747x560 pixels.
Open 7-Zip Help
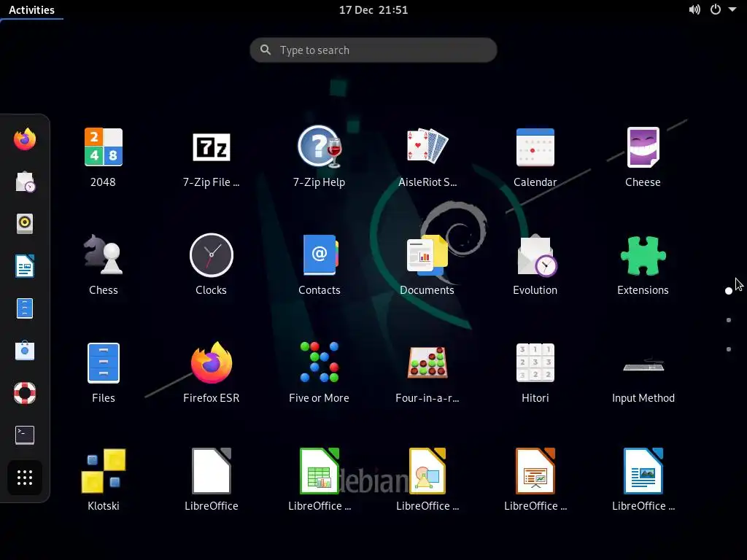pyautogui.click(x=320, y=147)
